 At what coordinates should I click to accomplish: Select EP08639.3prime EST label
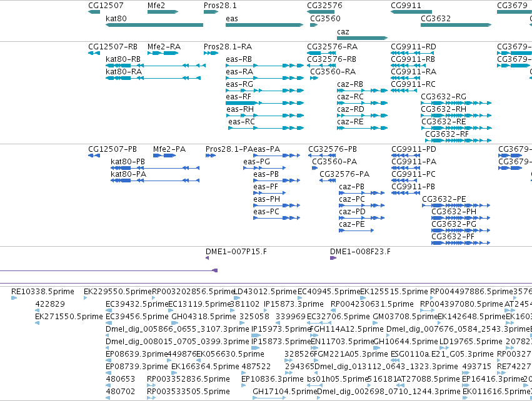point(137,354)
